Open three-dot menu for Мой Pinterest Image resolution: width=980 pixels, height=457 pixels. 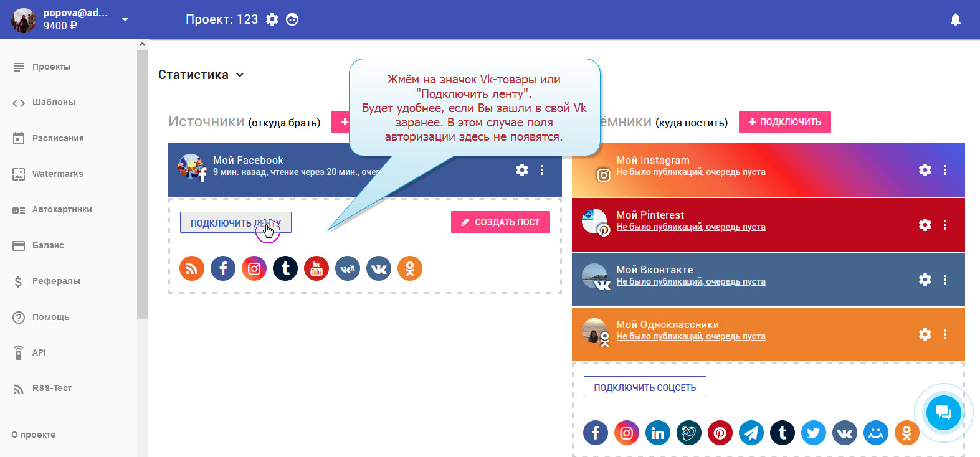[945, 225]
